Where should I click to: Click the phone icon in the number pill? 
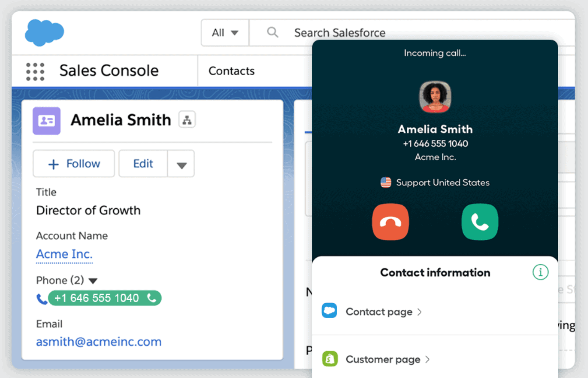[x=151, y=298]
